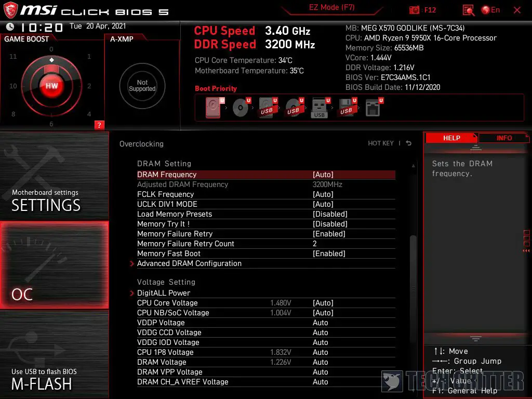The width and height of the screenshot is (532, 399).
Task: Change the UCLK DIV1 MODE value
Action: pyautogui.click(x=266, y=204)
